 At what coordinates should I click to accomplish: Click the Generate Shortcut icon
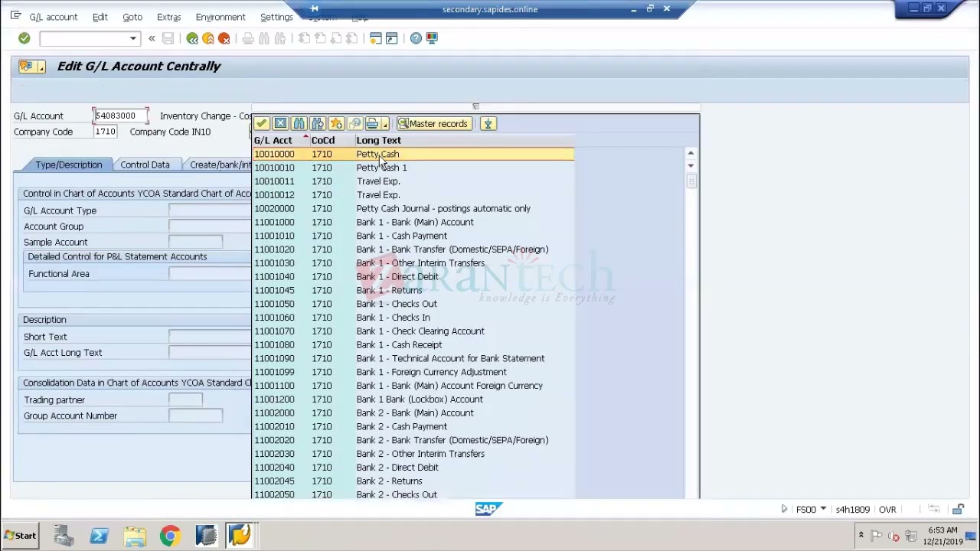(391, 38)
